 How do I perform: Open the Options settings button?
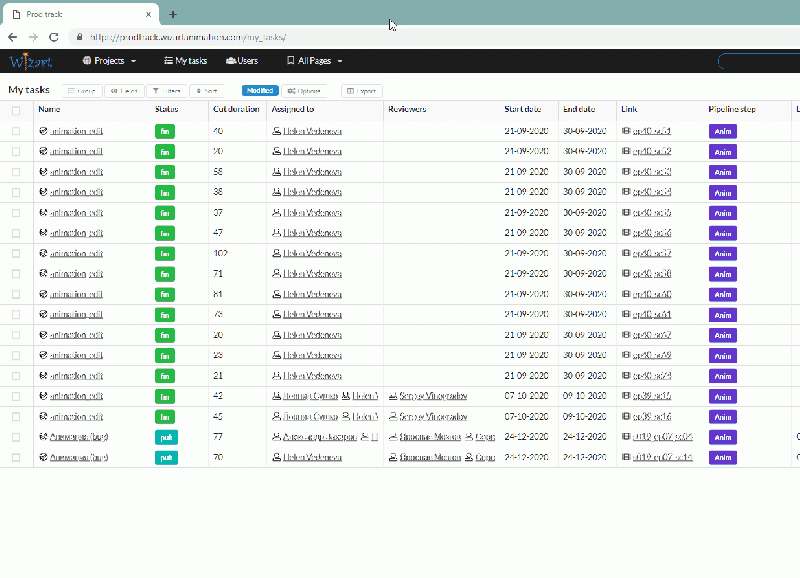(x=304, y=90)
